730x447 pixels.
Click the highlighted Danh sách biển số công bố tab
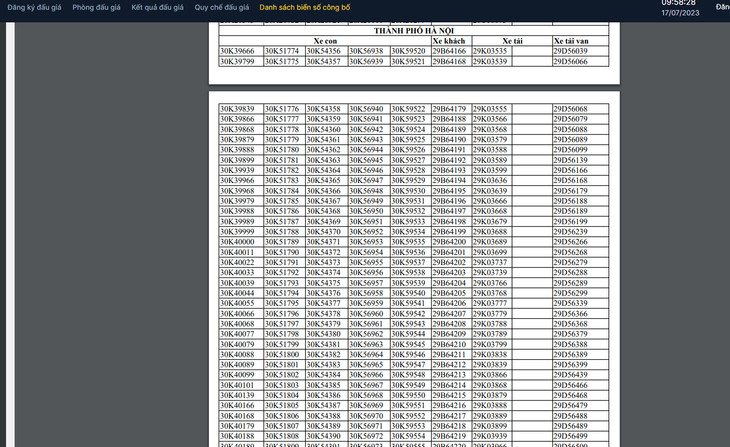pos(305,7)
